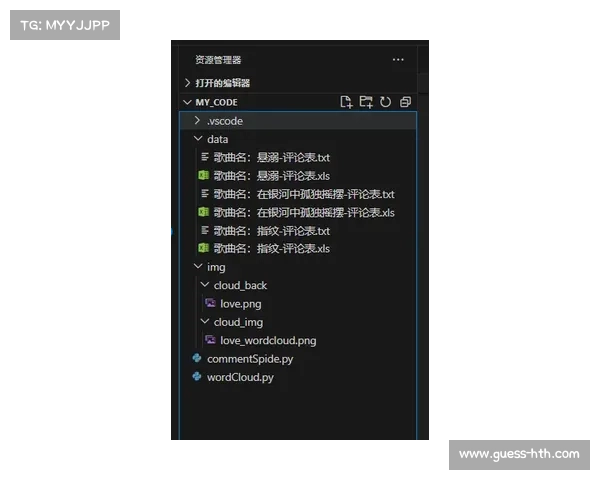Click the Python icon beside wordCloud.py
The image size is (600, 480).
197,377
